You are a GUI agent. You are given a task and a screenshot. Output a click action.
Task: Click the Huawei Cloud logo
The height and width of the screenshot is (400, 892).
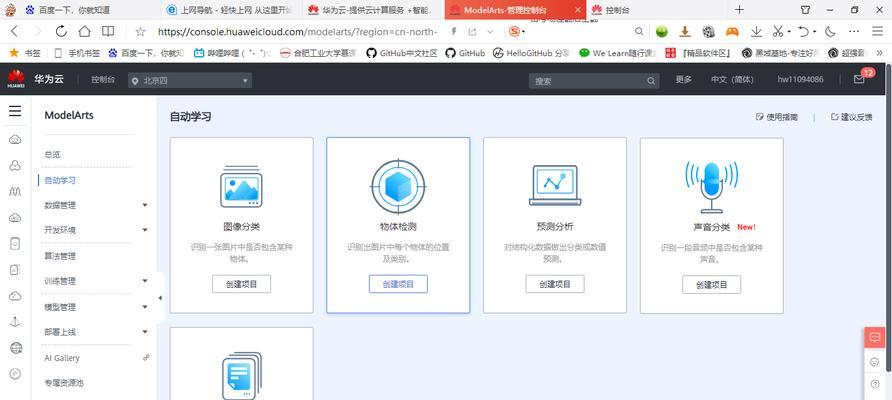pos(16,78)
